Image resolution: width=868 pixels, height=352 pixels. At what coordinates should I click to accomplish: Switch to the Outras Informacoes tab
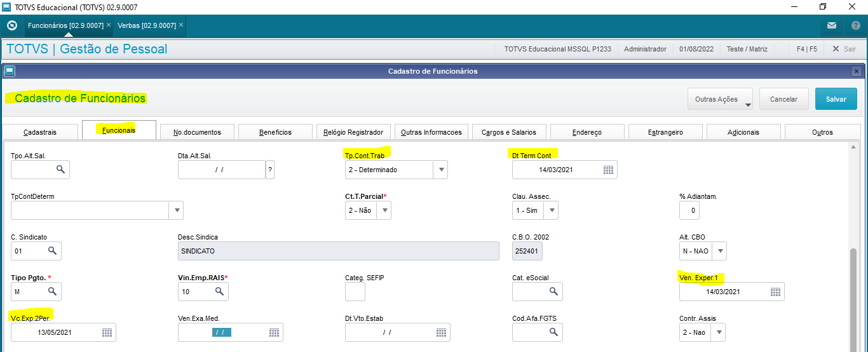(x=431, y=132)
